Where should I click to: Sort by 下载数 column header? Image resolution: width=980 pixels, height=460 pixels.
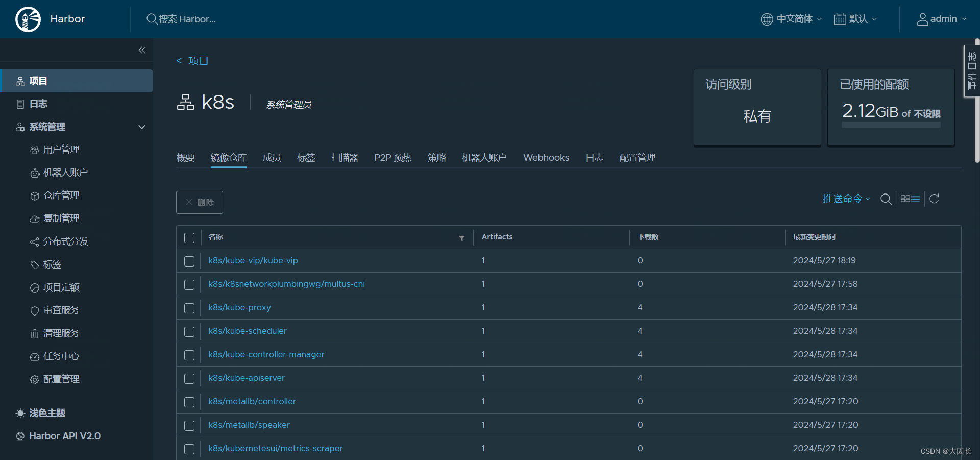coord(648,237)
